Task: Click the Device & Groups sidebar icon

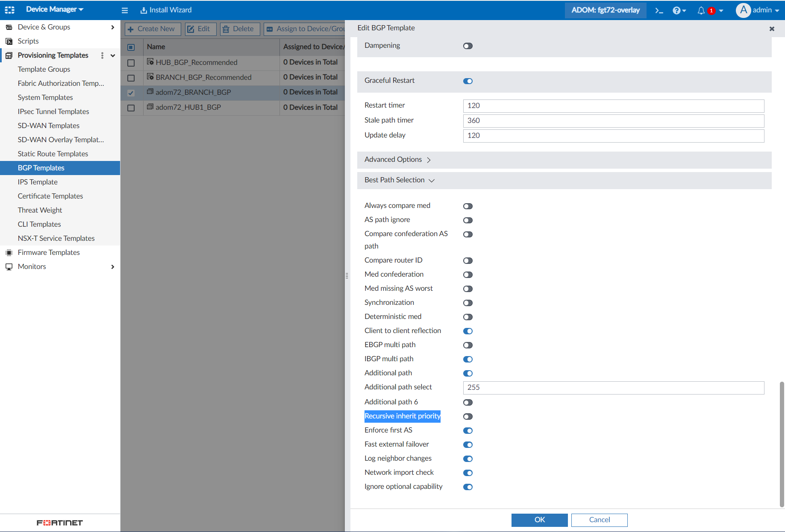Action: click(x=9, y=27)
